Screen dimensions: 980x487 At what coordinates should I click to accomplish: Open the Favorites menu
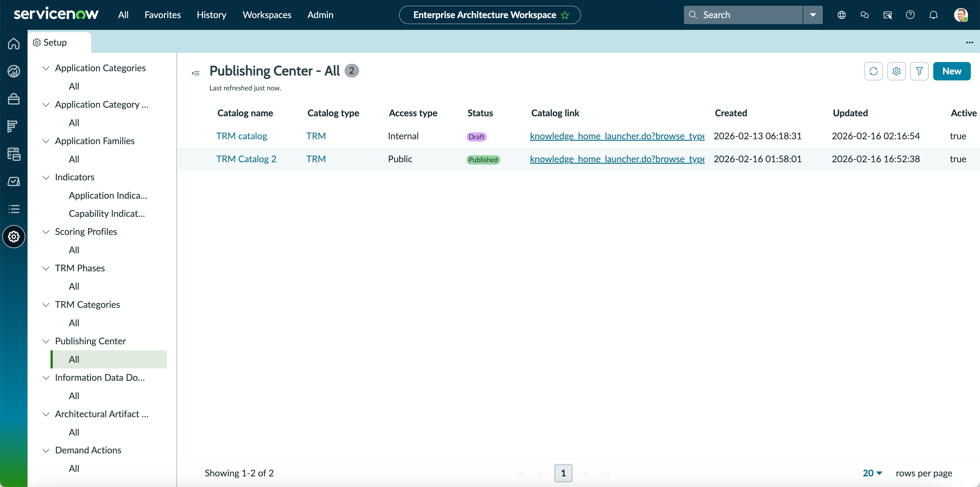162,15
